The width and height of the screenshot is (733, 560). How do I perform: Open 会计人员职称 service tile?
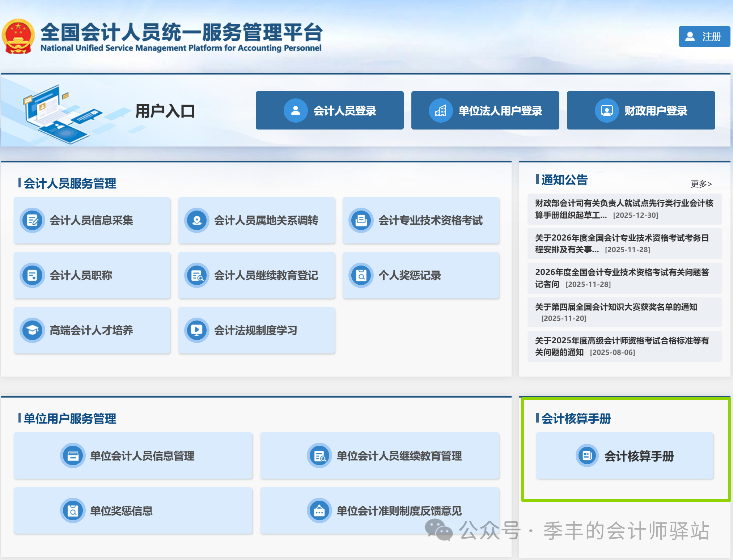[x=92, y=275]
